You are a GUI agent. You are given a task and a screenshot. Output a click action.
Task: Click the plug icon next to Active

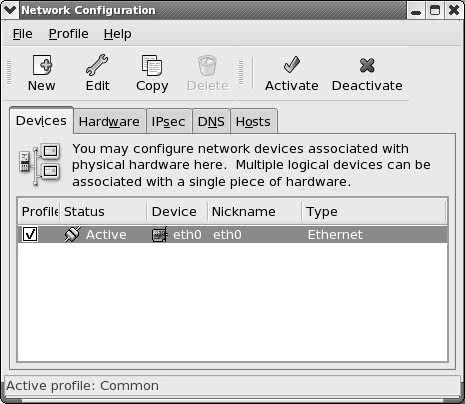tap(72, 234)
